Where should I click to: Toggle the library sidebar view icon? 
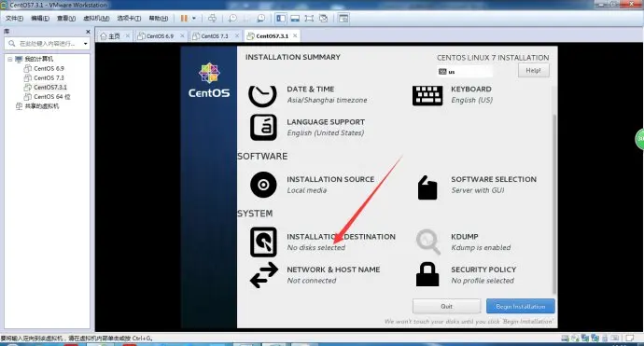tap(281, 18)
